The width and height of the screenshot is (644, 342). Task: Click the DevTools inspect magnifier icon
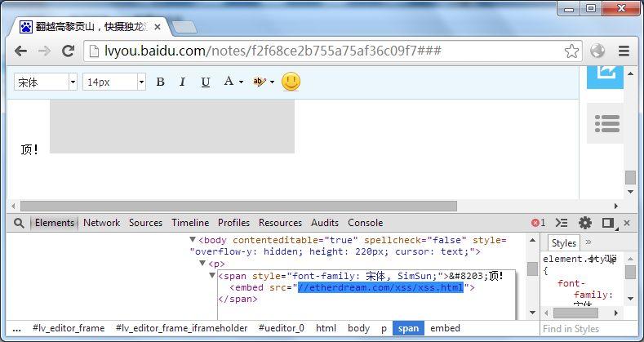(19, 223)
